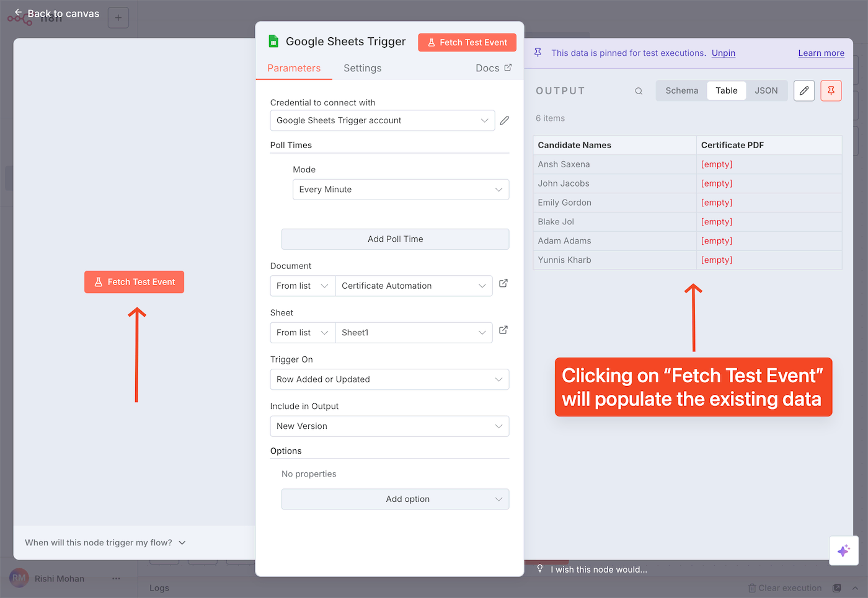
Task: Open the Certificate Automation document in a new tab
Action: (x=503, y=283)
